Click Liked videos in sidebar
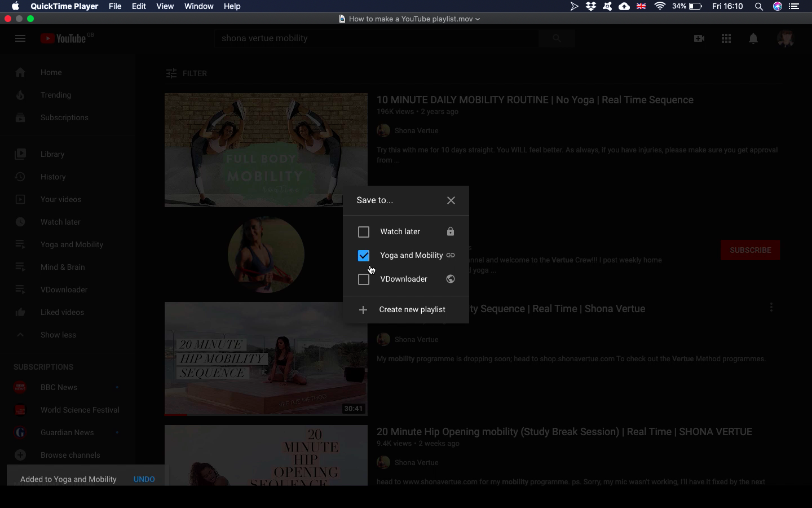Screen dimensions: 812x508 [x=62, y=312]
